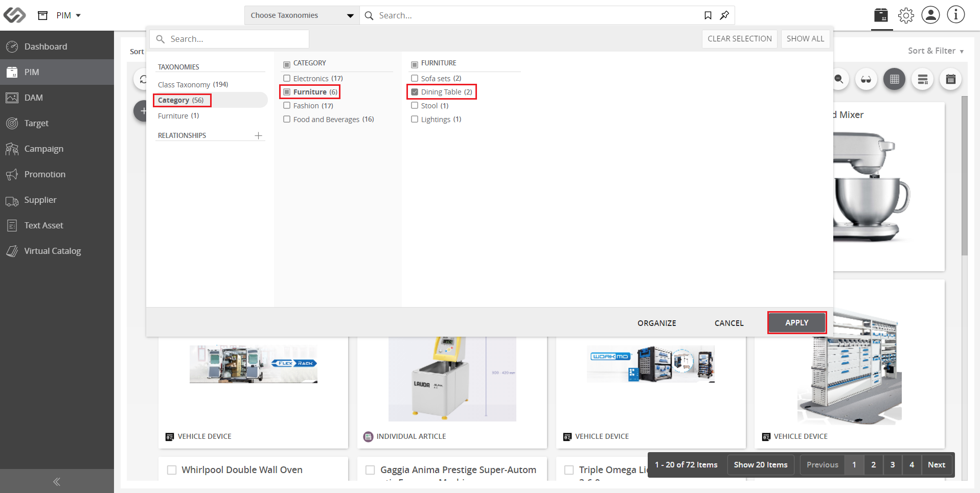This screenshot has height=493, width=980.
Task: Toggle the Stool checkbox
Action: pos(415,106)
